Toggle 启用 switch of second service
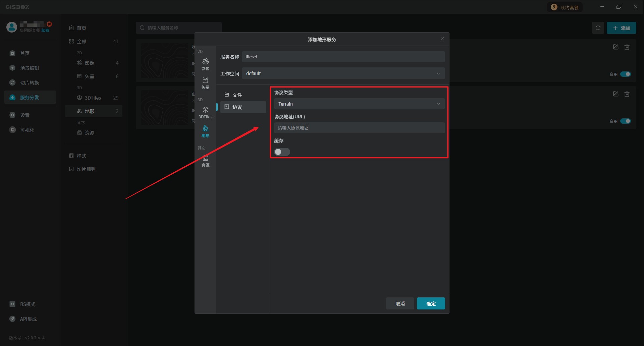 click(625, 121)
